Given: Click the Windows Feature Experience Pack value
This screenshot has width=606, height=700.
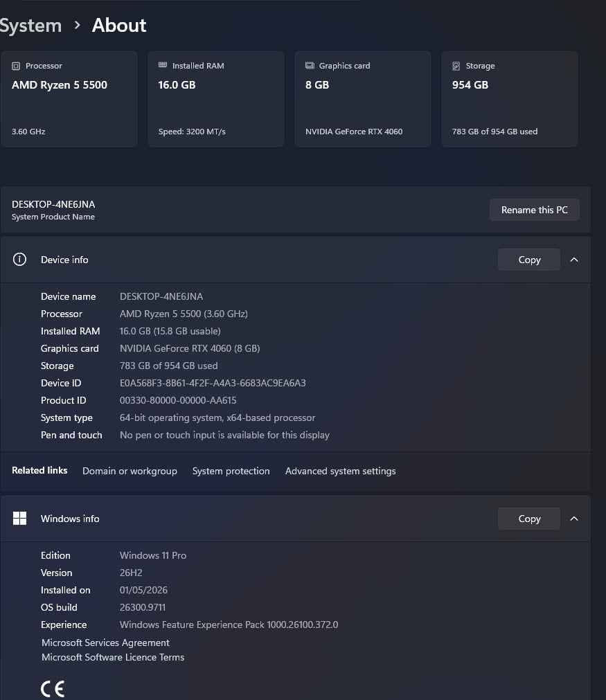Looking at the screenshot, I should (x=229, y=625).
